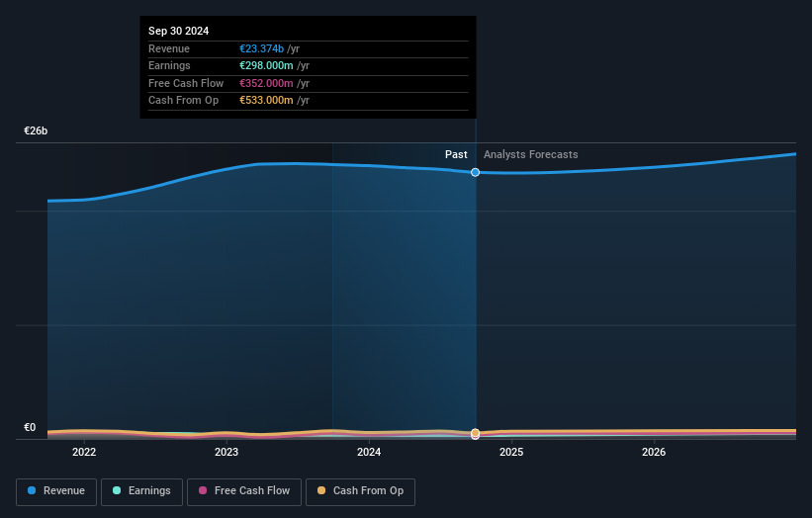Click the €533.000m cash from op value

[266, 101]
